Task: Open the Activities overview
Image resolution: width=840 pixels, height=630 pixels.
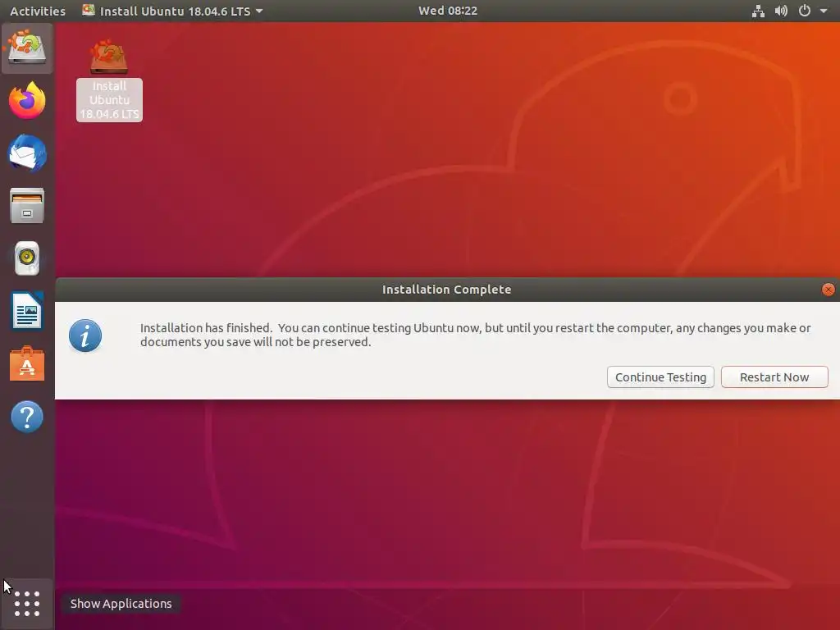Action: click(38, 11)
